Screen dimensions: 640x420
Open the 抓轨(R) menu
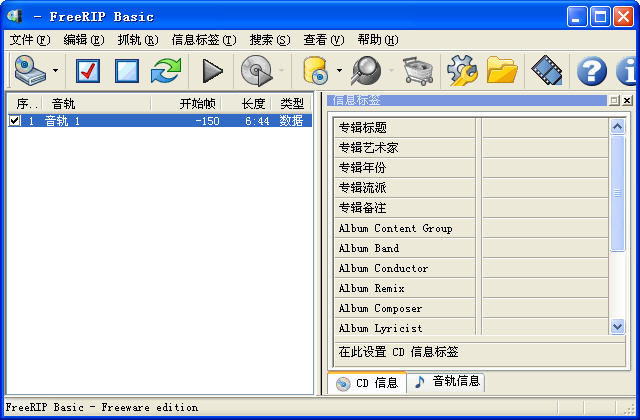coord(138,40)
